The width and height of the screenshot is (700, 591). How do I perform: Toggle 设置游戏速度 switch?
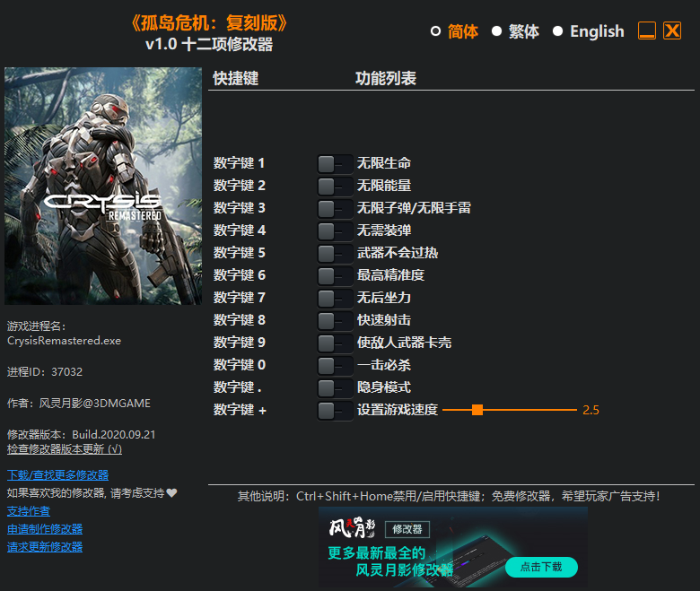pos(335,411)
